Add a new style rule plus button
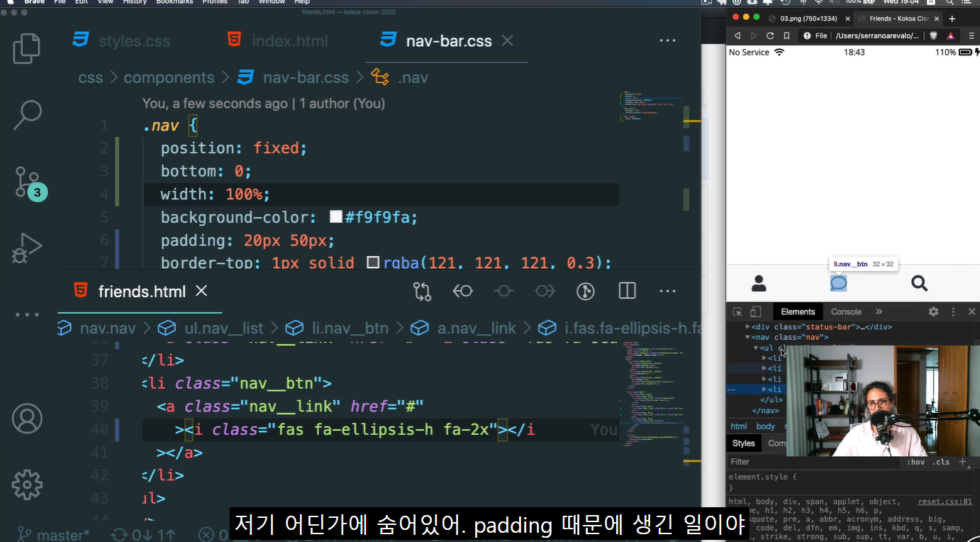Image resolution: width=980 pixels, height=542 pixels. [x=962, y=462]
